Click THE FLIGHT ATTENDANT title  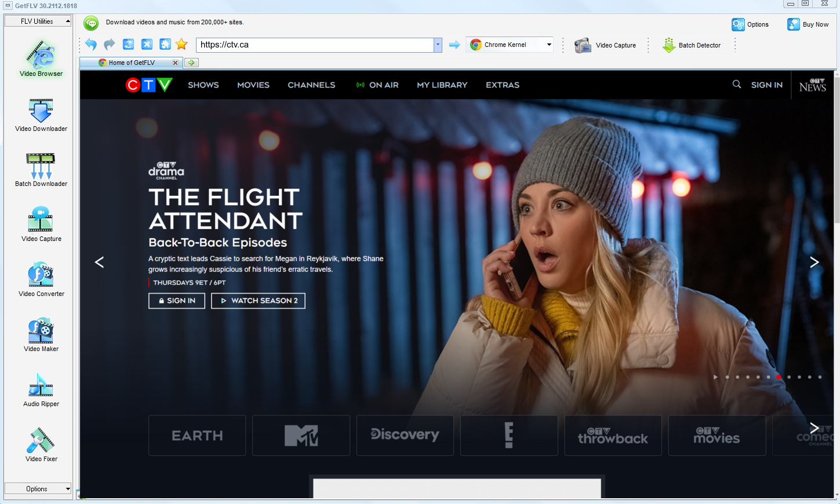226,209
